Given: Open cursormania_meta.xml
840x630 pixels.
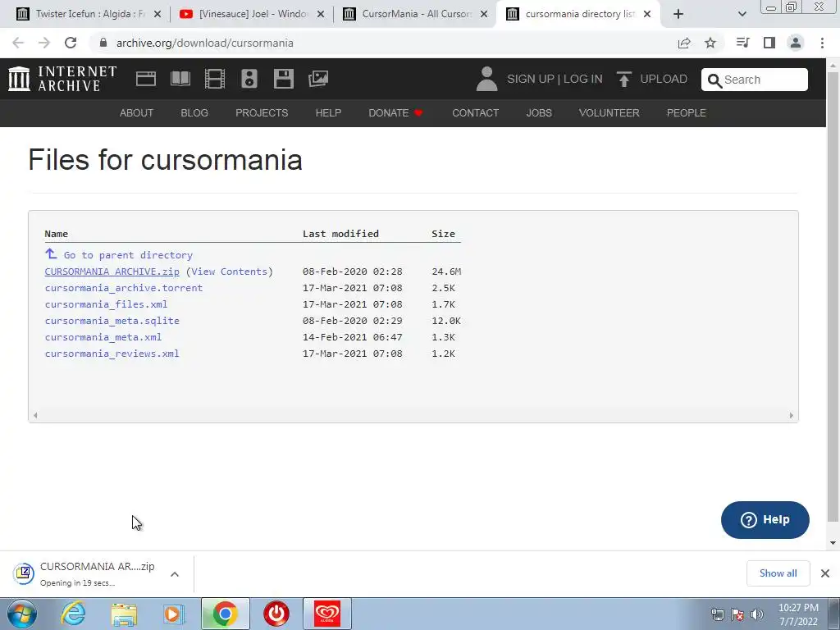Looking at the screenshot, I should click(x=103, y=337).
